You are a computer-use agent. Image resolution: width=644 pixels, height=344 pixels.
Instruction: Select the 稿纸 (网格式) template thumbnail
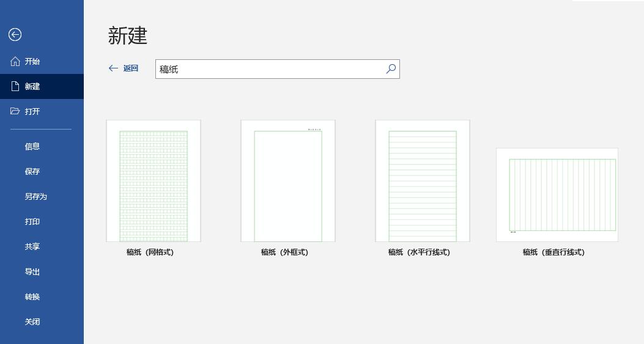coord(154,181)
